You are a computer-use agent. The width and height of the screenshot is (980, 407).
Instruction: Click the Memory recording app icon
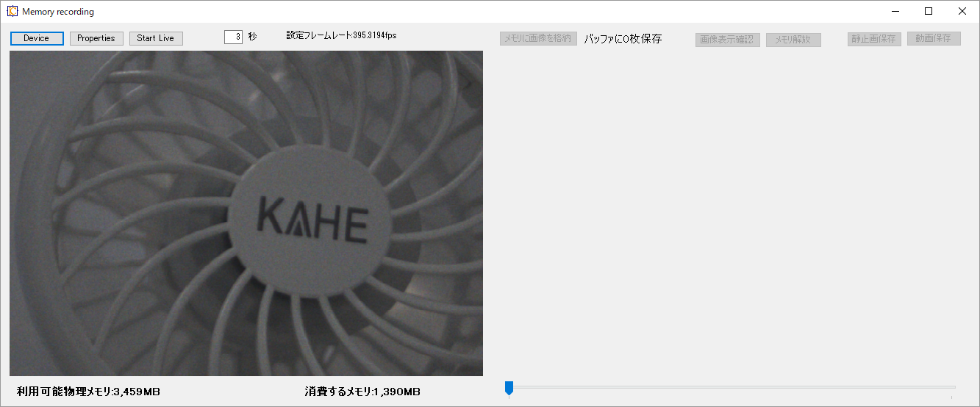point(12,11)
